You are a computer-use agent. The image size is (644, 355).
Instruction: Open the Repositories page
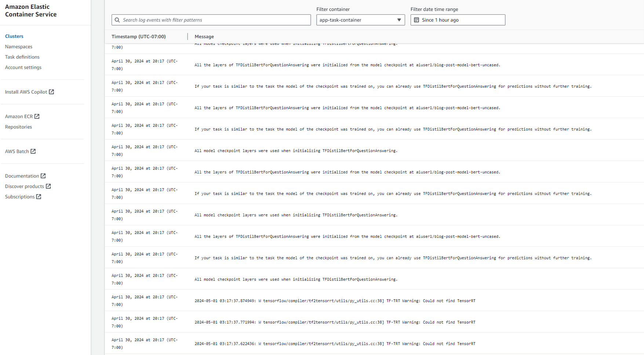tap(18, 127)
